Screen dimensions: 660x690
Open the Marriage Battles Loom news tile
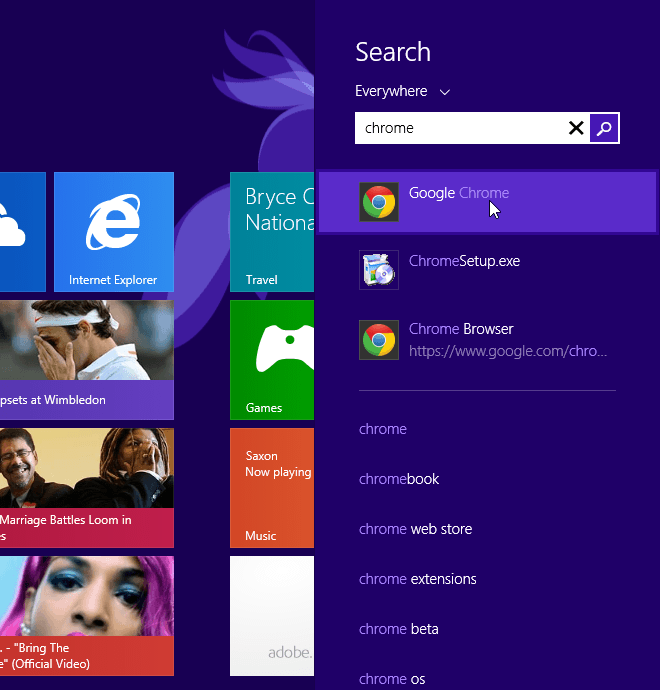pos(87,488)
